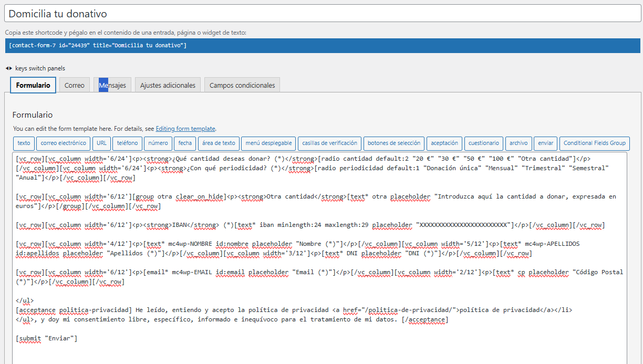The height and width of the screenshot is (364, 643).
Task: Switch to the Correo tab
Action: click(x=74, y=85)
